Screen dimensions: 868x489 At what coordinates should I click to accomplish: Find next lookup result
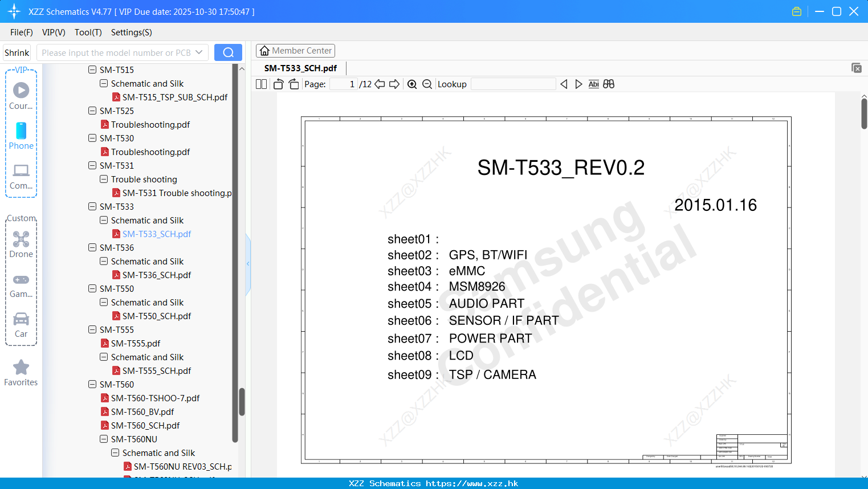578,84
